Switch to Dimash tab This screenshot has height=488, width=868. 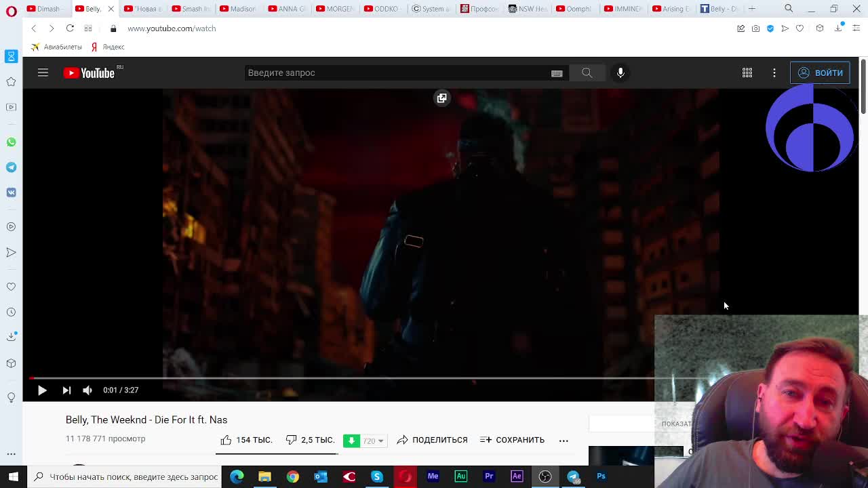click(x=47, y=9)
